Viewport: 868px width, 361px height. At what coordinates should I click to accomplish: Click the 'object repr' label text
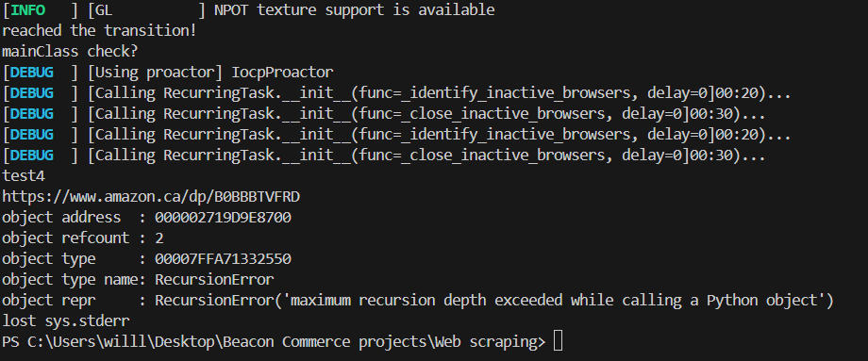click(49, 301)
